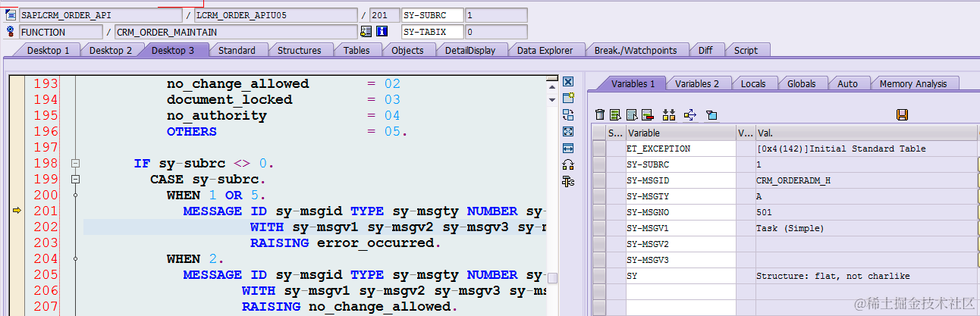
Task: Open the Break./Watchpoints tab
Action: [636, 50]
